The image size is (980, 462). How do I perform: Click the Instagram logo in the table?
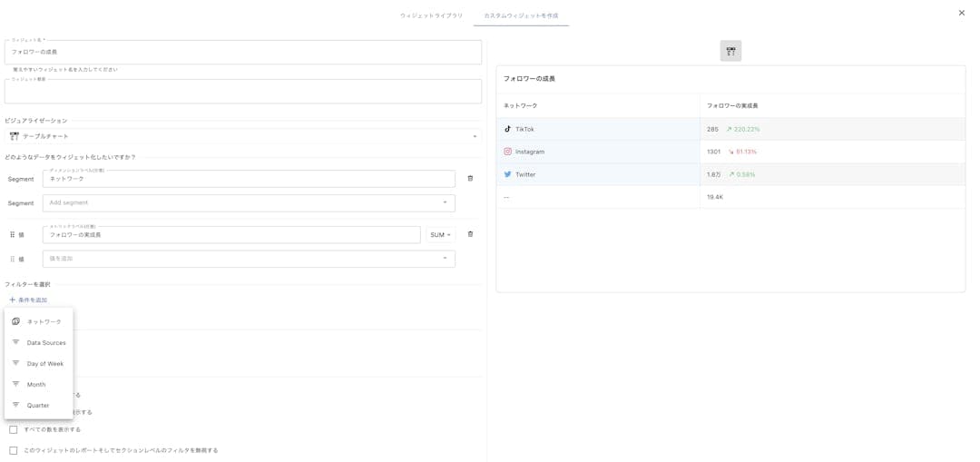pos(507,152)
